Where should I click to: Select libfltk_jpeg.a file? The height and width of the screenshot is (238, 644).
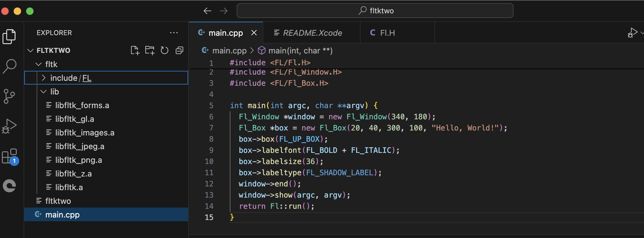tap(106, 146)
